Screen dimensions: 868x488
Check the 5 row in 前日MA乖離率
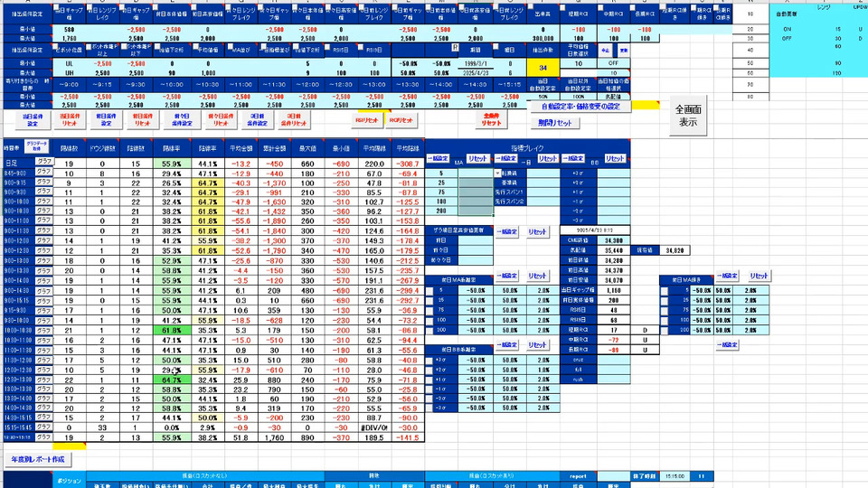(x=429, y=290)
